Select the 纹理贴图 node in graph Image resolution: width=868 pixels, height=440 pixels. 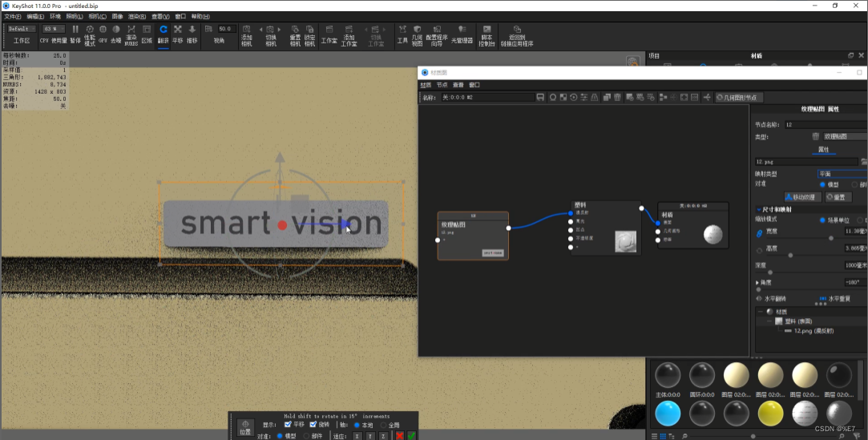(473, 236)
